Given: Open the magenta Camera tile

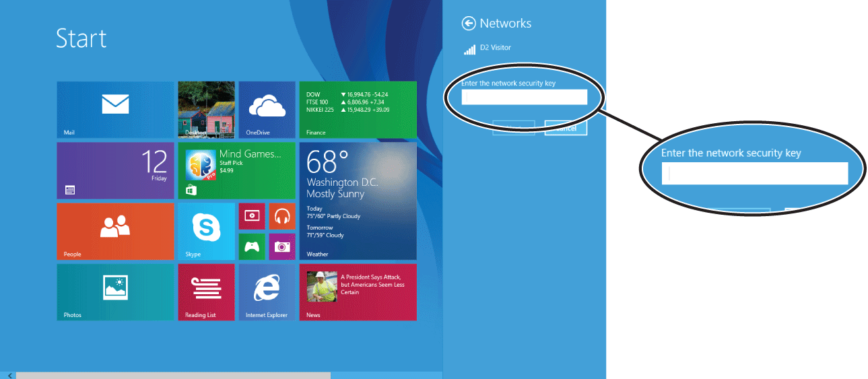Looking at the screenshot, I should tap(282, 246).
